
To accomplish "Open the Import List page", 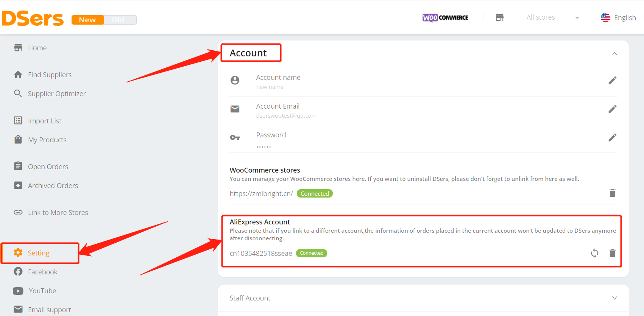I will (x=45, y=121).
